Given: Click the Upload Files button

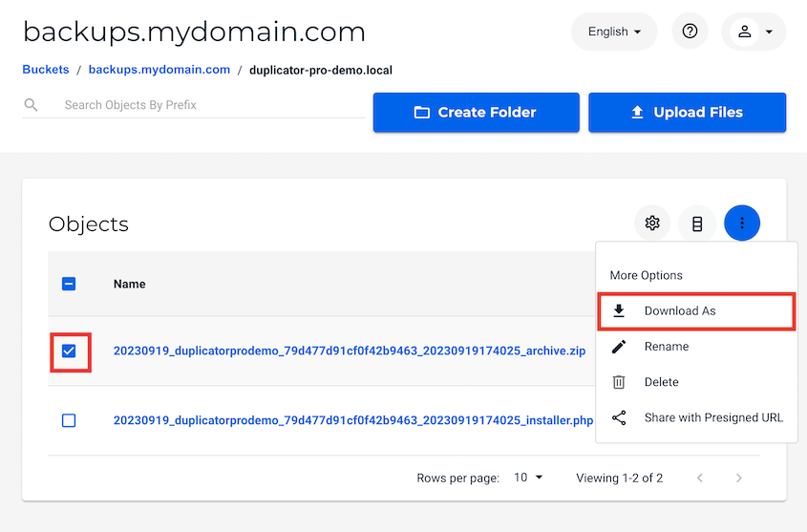Looking at the screenshot, I should 687,112.
